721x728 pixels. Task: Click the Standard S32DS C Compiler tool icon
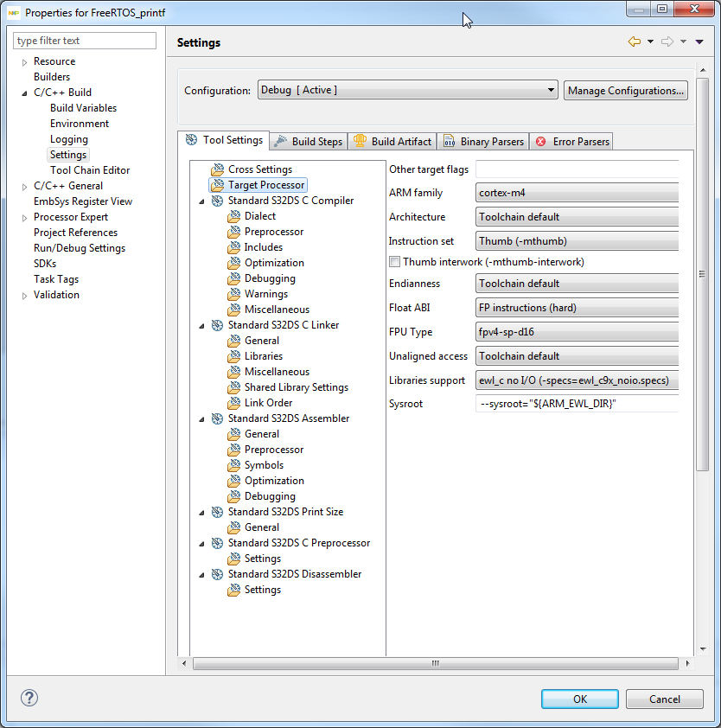click(217, 201)
